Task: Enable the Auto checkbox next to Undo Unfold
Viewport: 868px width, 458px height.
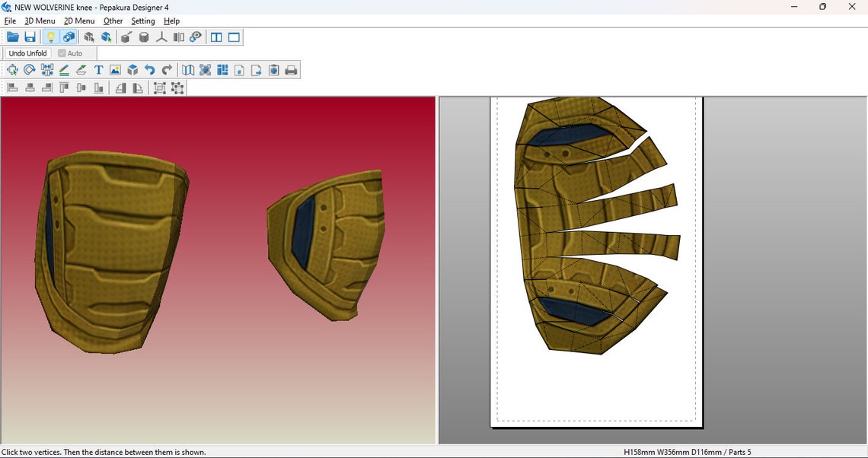Action: click(62, 53)
